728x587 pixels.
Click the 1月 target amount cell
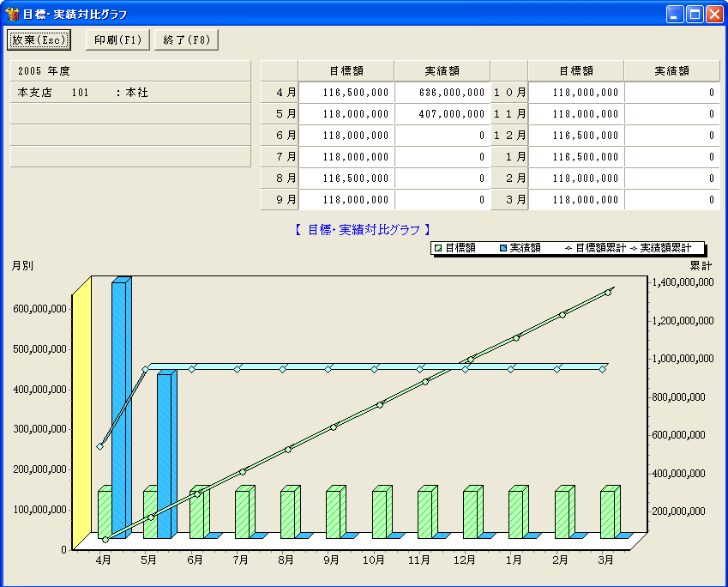click(x=576, y=157)
